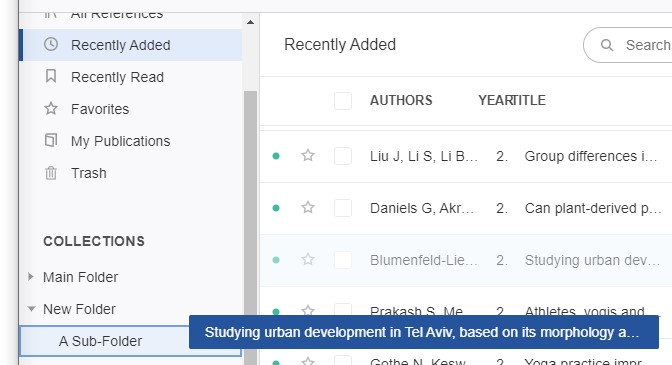Screen dimensions: 672x365
Task: Star the Daniels G reference
Action: [308, 207]
